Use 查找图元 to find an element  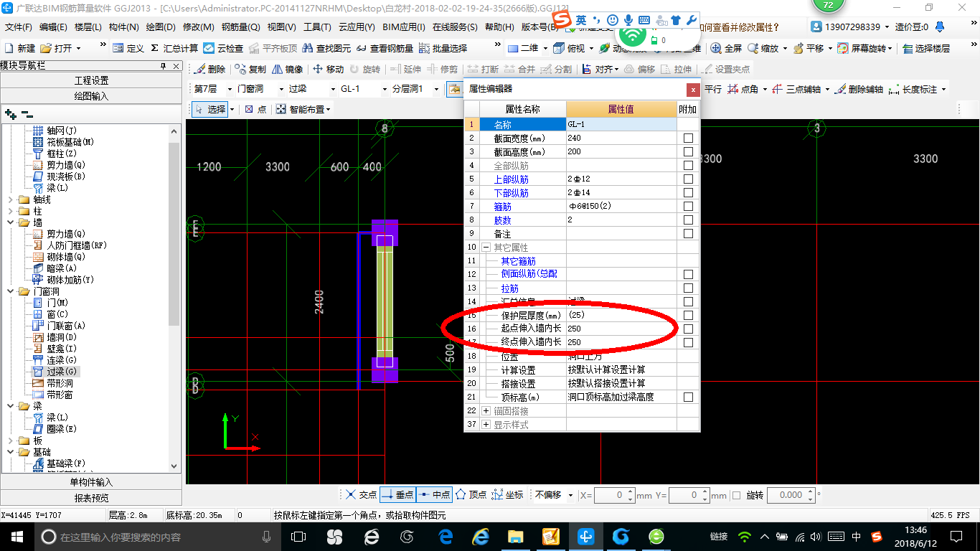pyautogui.click(x=326, y=48)
